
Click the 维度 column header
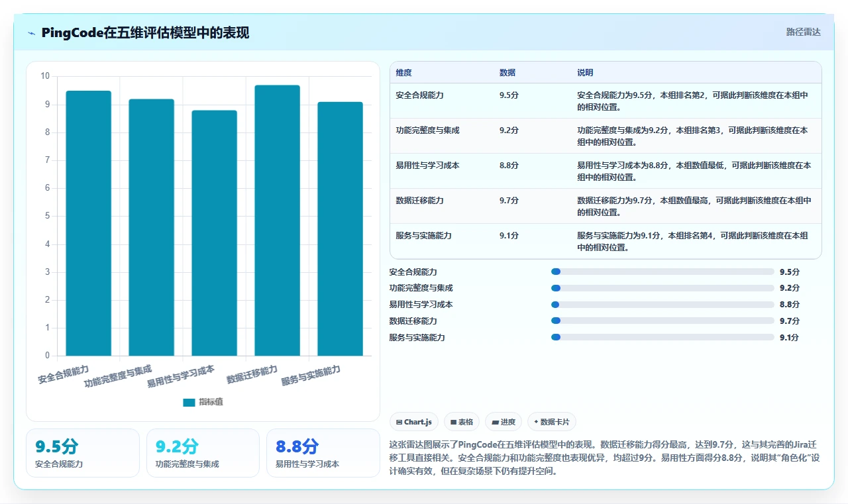(x=403, y=72)
